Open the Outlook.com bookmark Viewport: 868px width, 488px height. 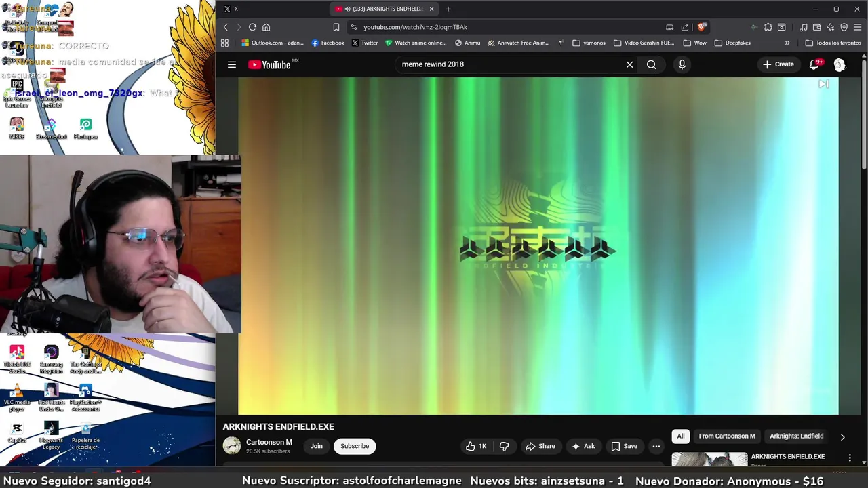point(273,43)
